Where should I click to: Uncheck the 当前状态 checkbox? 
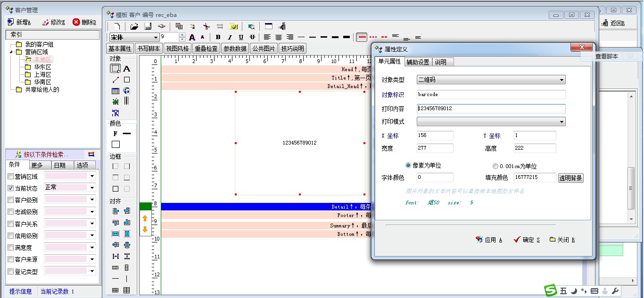11,188
